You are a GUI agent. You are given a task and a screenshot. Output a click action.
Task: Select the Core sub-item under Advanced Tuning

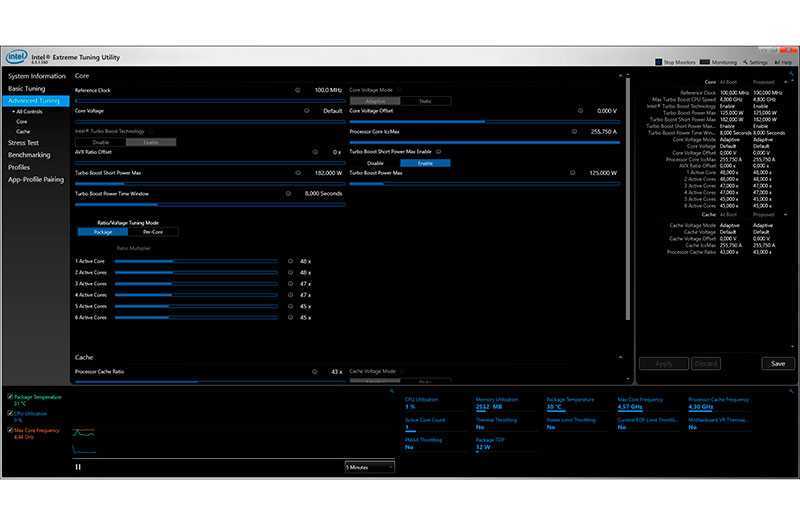(21, 122)
